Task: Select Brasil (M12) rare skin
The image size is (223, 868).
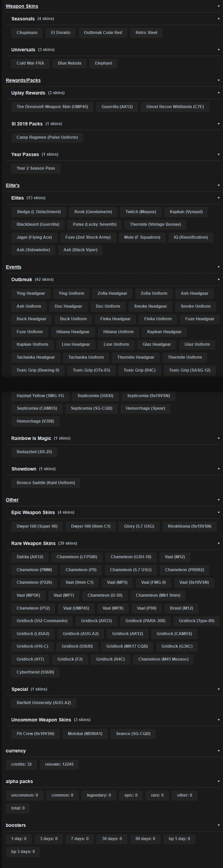Action: tap(181, 608)
